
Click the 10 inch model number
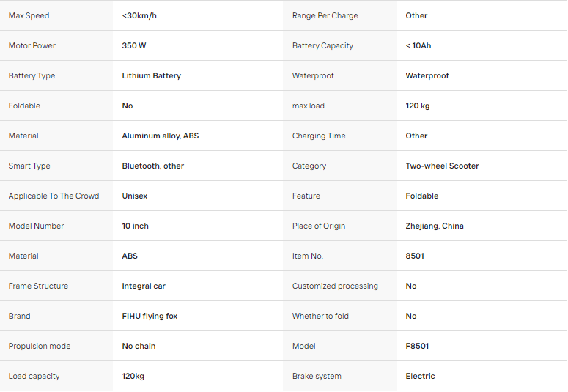pyautogui.click(x=135, y=226)
